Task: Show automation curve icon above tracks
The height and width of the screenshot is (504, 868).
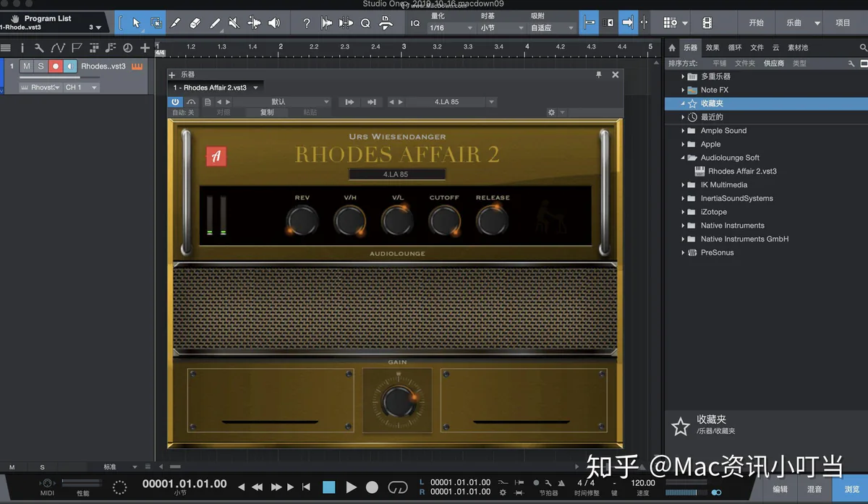Action: pyautogui.click(x=57, y=48)
